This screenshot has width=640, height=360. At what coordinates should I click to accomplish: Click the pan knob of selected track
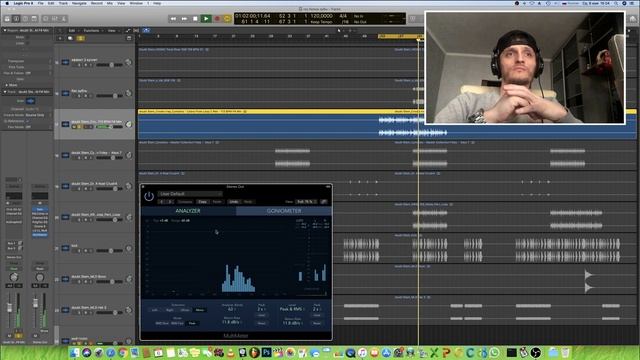tap(129, 124)
